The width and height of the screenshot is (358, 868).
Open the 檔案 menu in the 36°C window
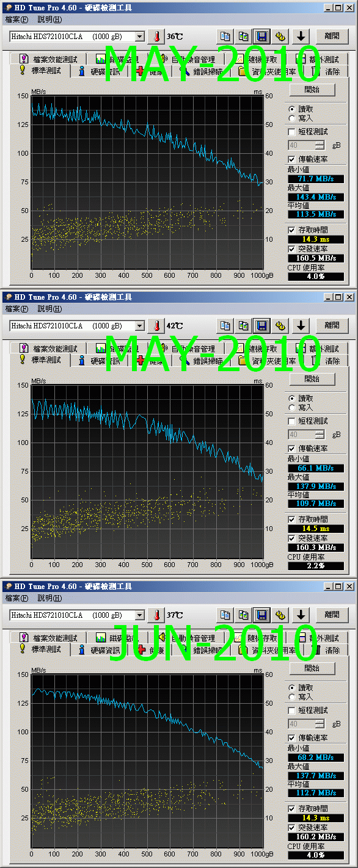(16, 20)
